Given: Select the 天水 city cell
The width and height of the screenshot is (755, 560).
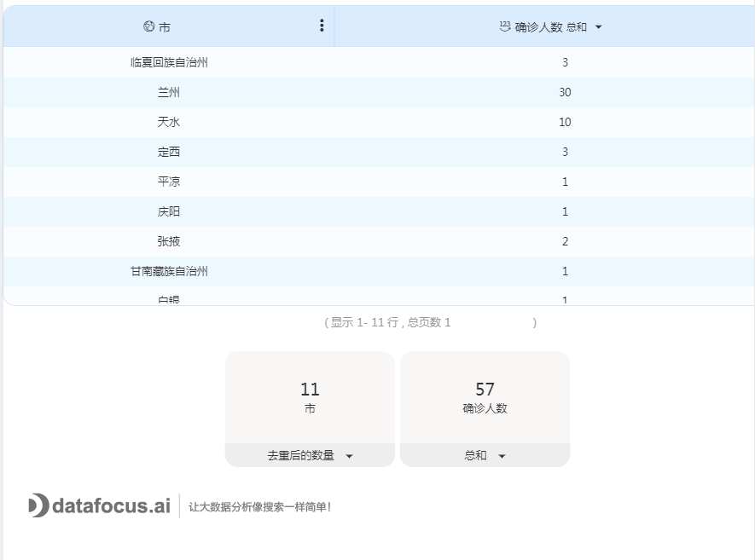Looking at the screenshot, I should [169, 122].
